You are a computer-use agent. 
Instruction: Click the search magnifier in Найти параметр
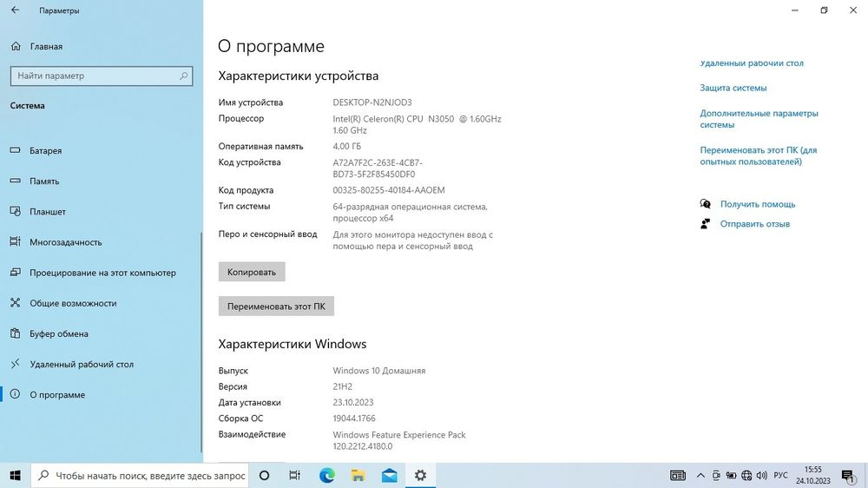pyautogui.click(x=184, y=76)
